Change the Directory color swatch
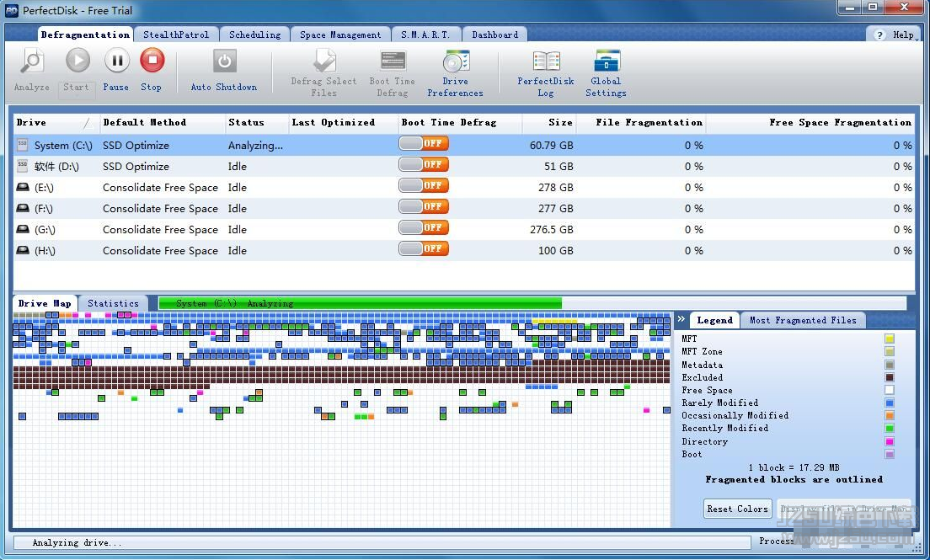This screenshot has height=560, width=930. (x=889, y=441)
